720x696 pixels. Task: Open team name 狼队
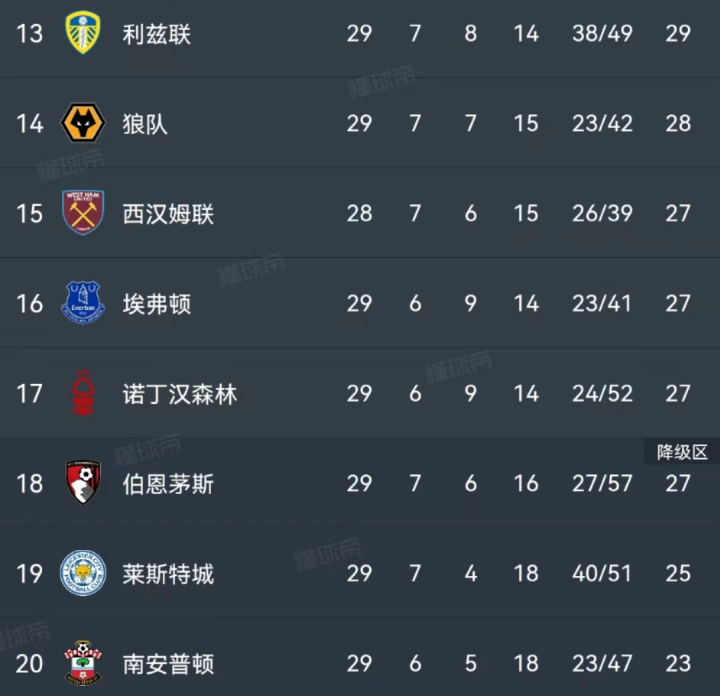pos(145,124)
